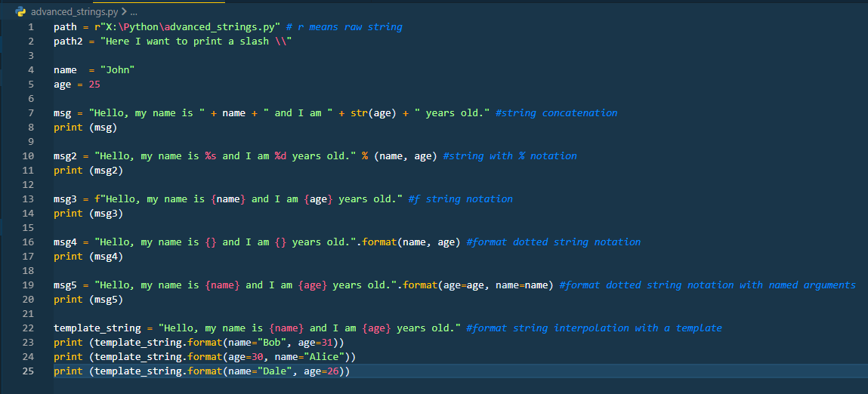Viewport: 868px width, 394px height.
Task: Select line number 16 in the gutter
Action: click(x=28, y=242)
